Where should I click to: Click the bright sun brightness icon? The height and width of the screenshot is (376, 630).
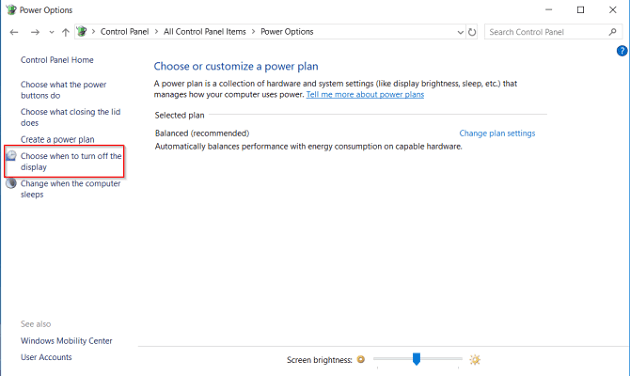pyautogui.click(x=475, y=360)
